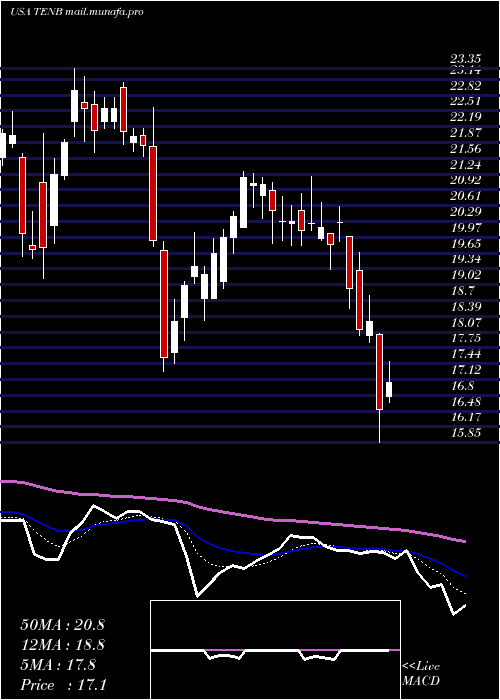500x700 pixels.
Task: Click the USA TENB mail.munafa.pro title text
Action: pyautogui.click(x=76, y=12)
